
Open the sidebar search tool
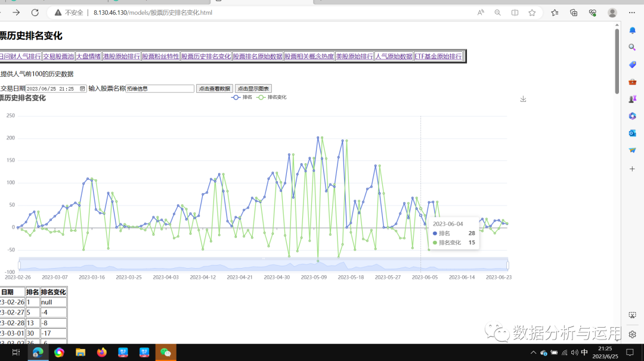point(633,48)
